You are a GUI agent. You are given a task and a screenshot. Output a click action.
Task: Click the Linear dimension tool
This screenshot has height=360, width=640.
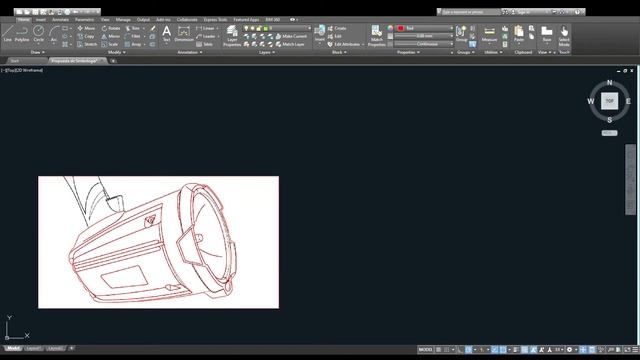coord(205,28)
